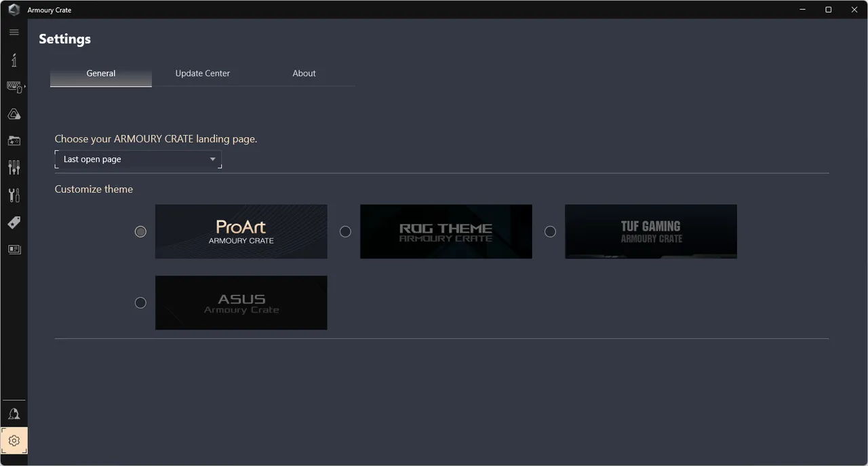Image resolution: width=868 pixels, height=466 pixels.
Task: Select the TUF Gaming theme radio button
Action: pos(550,231)
